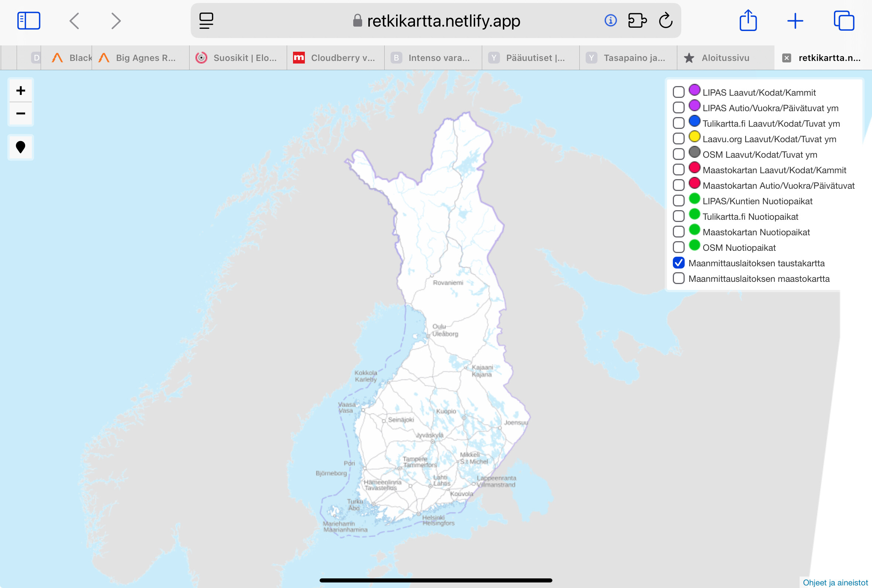Open the Safari sidebar panel
Viewport: 872px width, 588px height.
click(x=28, y=21)
